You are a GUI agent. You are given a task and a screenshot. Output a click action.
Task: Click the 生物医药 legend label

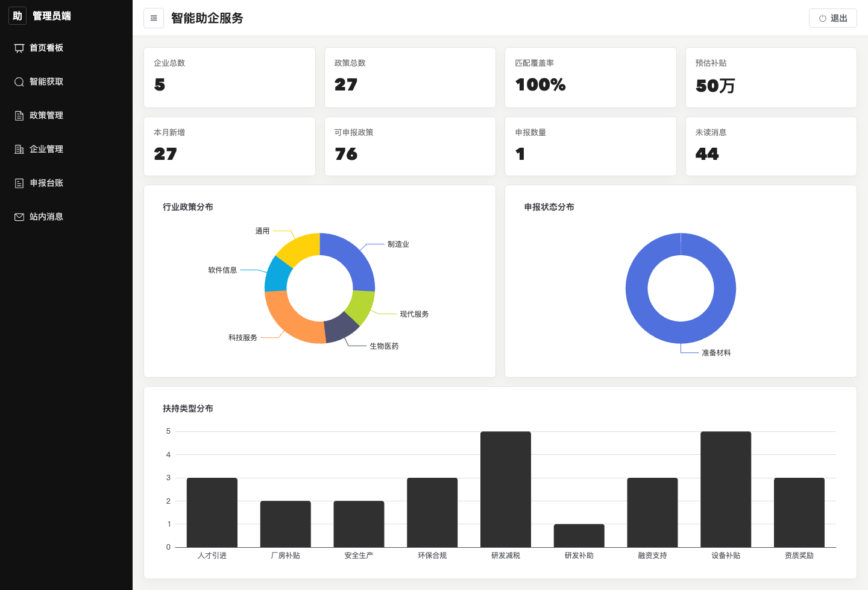(384, 346)
